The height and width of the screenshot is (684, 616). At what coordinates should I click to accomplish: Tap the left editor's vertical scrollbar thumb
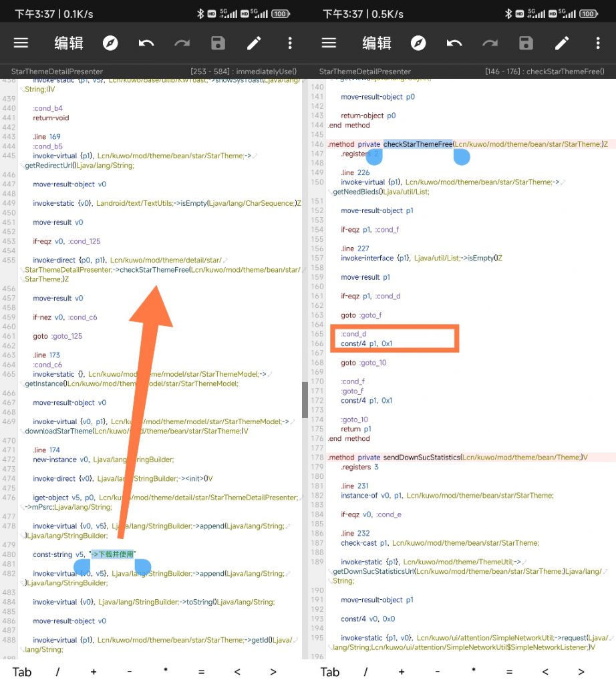(x=305, y=399)
